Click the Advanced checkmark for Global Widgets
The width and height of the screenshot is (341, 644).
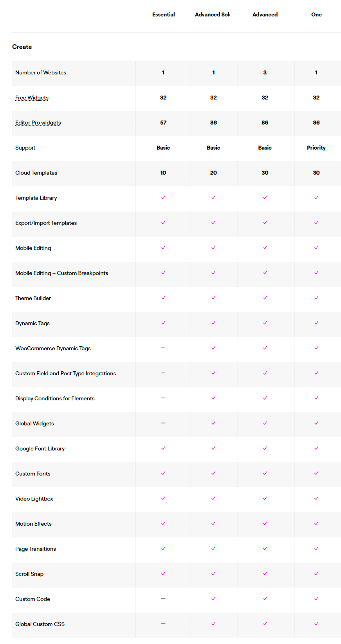click(x=265, y=423)
